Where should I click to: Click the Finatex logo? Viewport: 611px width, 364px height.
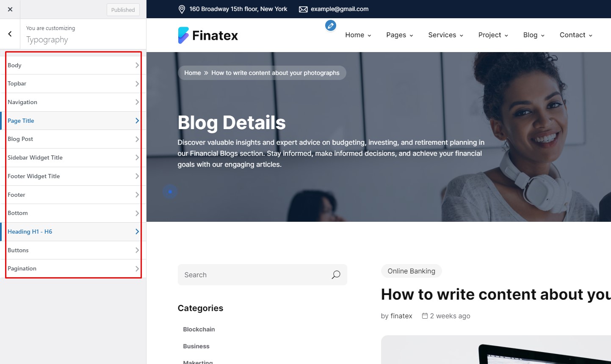[x=208, y=35]
